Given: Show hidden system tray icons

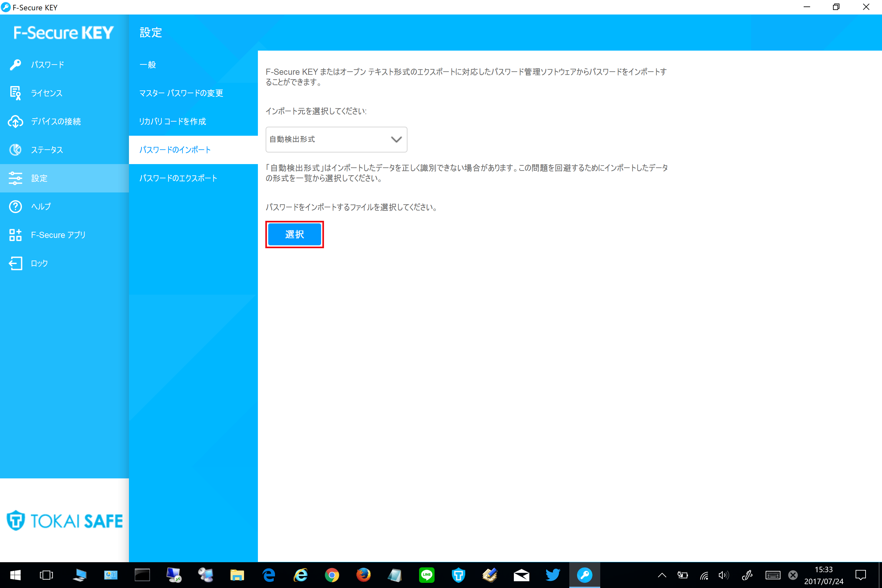Looking at the screenshot, I should [662, 575].
